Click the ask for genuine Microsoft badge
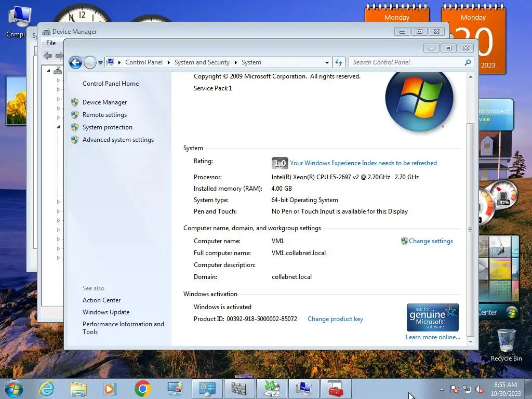Image resolution: width=532 pixels, height=399 pixels. pos(433,317)
